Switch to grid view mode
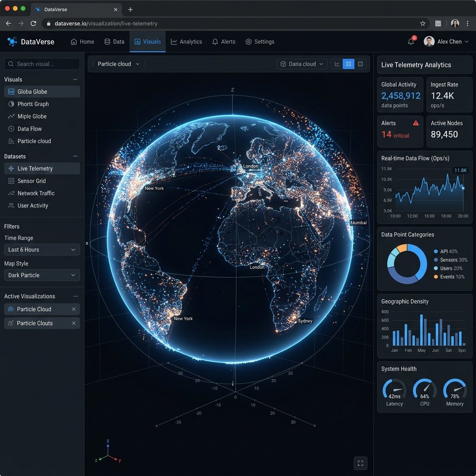 click(349, 64)
